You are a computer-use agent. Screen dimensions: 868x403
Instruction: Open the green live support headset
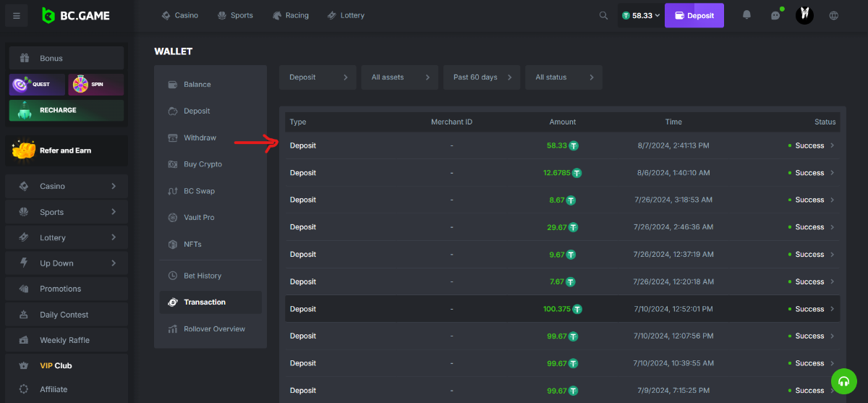[843, 381]
